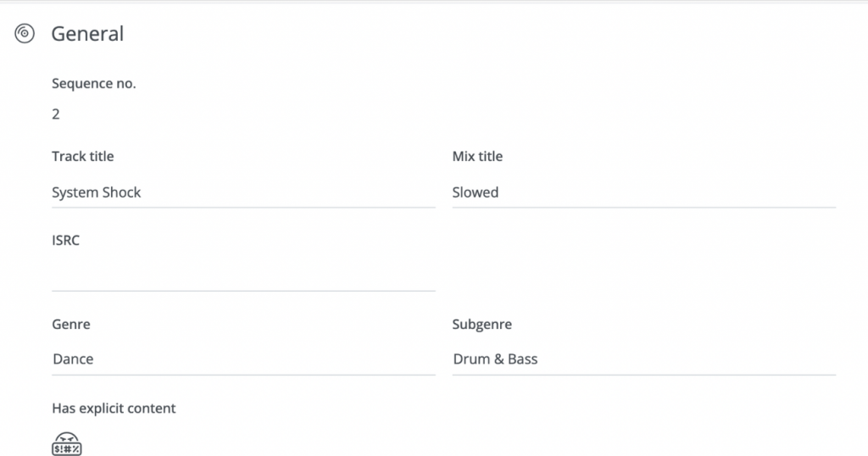The image size is (868, 456).
Task: Click the word Bass in the subgenre value
Action: point(522,359)
